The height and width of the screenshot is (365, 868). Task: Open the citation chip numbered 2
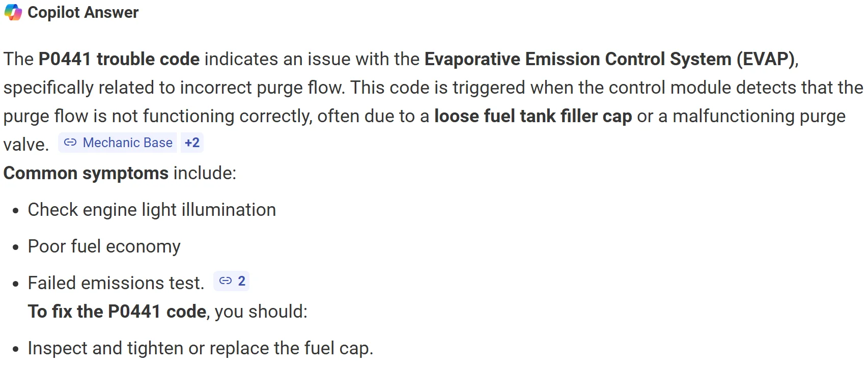(231, 281)
